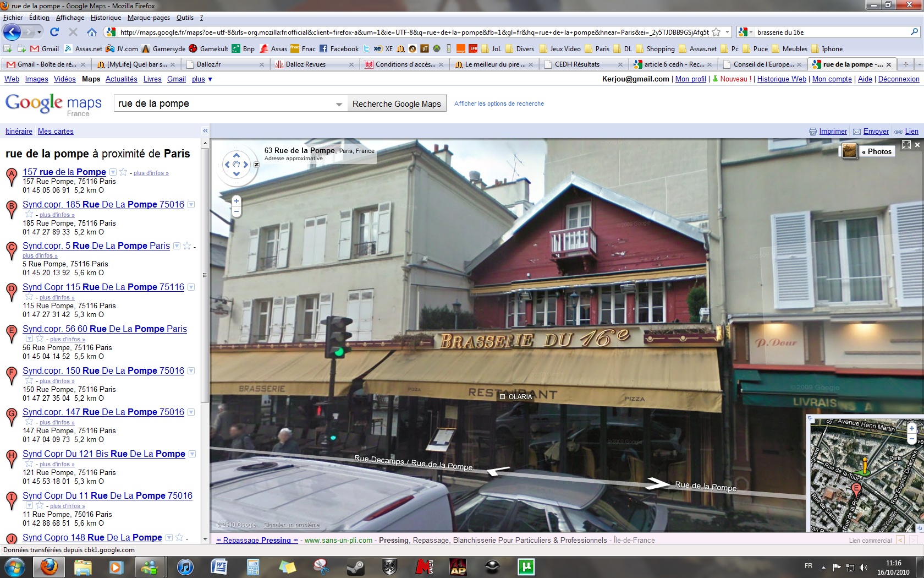Image resolution: width=924 pixels, height=578 pixels.
Task: Expand options for Synd.copr. 5 Rue De La Pompe
Action: click(x=177, y=246)
